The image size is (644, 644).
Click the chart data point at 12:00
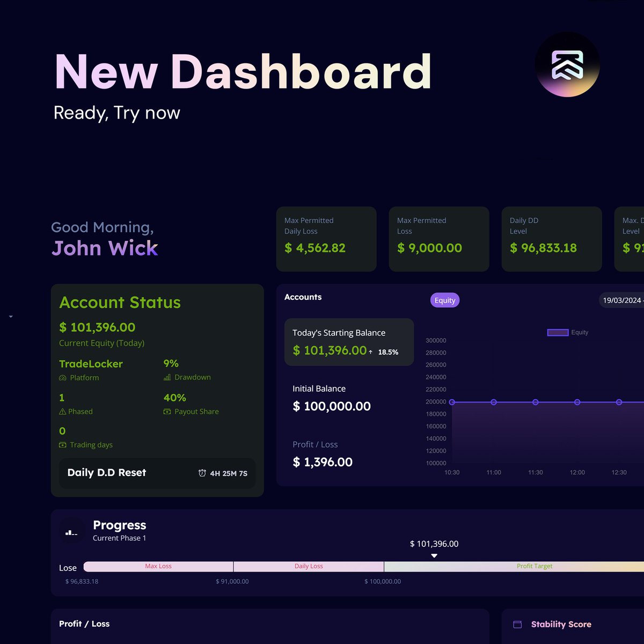coord(577,402)
